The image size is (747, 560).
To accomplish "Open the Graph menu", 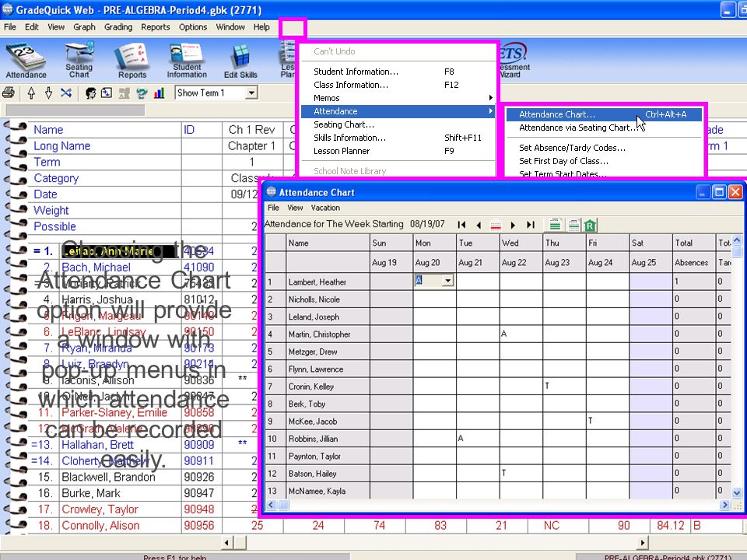I will [x=84, y=27].
